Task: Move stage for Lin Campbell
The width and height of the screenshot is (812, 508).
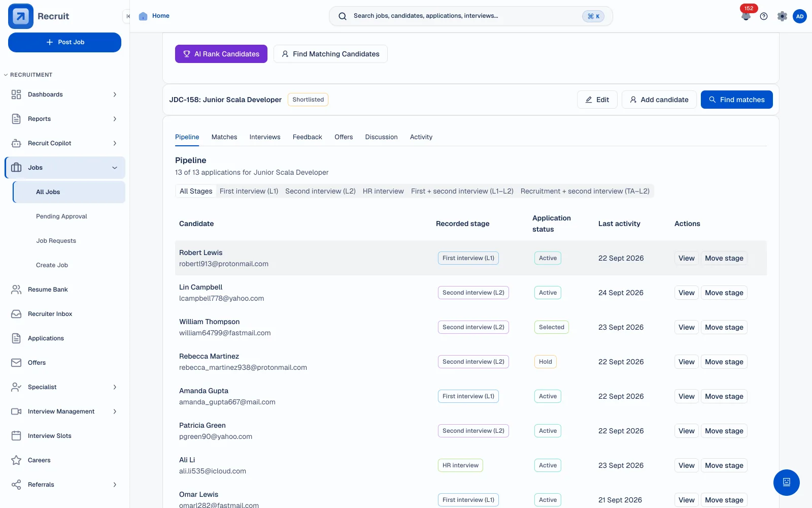Action: (x=724, y=293)
